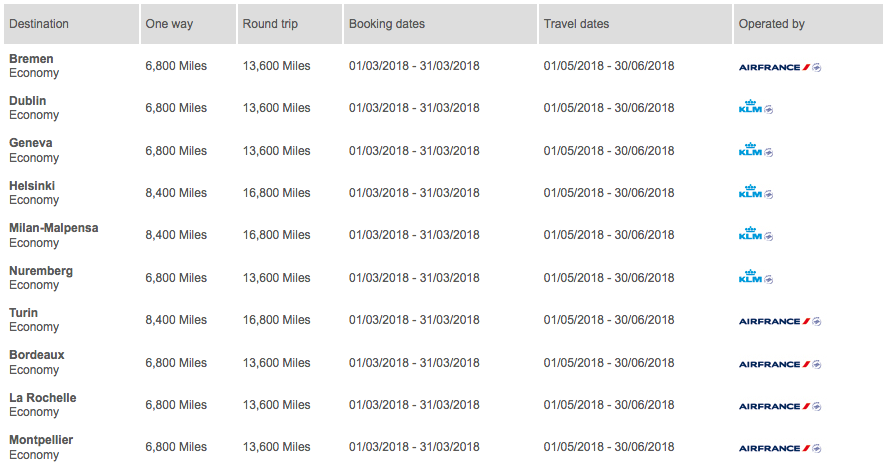Screen dimensions: 884x476
Task: Click the Turin 16,800 Miles round trip price
Action: 276,320
